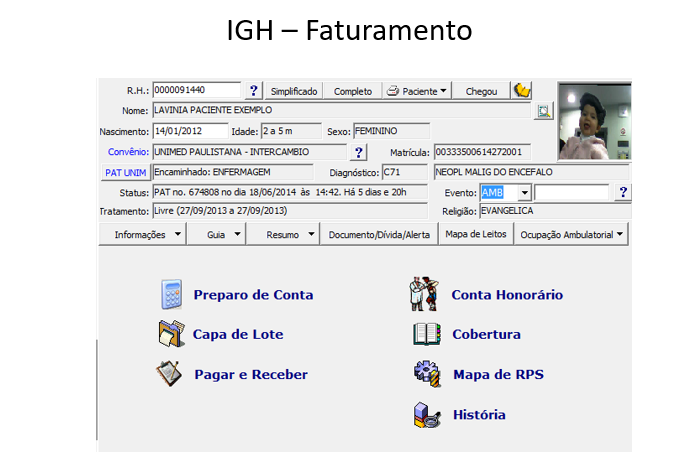The height and width of the screenshot is (466, 694).
Task: Click the Nome field with LAVINIA PACIENTE EXEMPLO
Action: (x=341, y=110)
